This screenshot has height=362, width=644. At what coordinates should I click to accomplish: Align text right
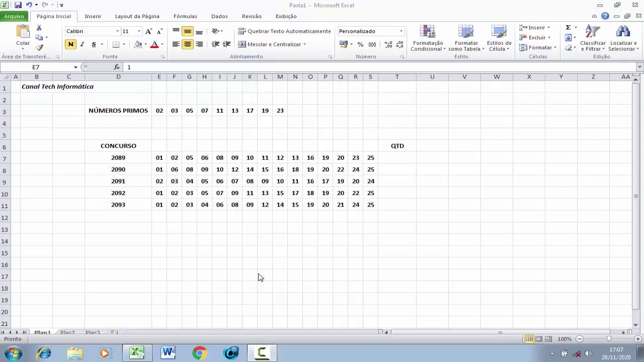[199, 44]
